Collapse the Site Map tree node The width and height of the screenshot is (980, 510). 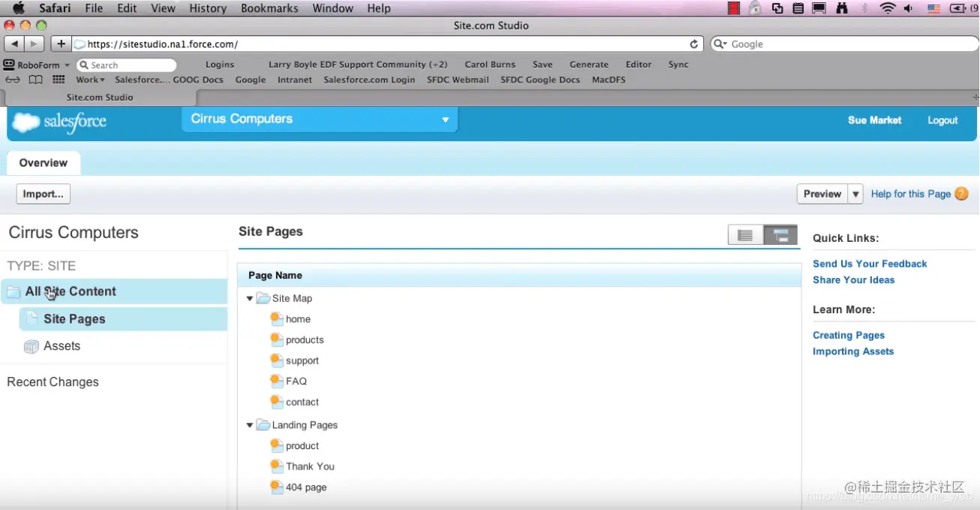[x=250, y=298]
